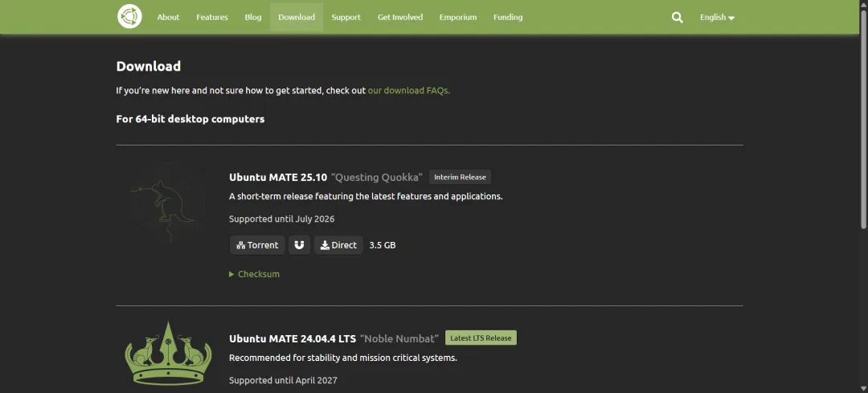The height and width of the screenshot is (393, 868).
Task: Click the Noble Numbat crown image
Action: [x=168, y=353]
